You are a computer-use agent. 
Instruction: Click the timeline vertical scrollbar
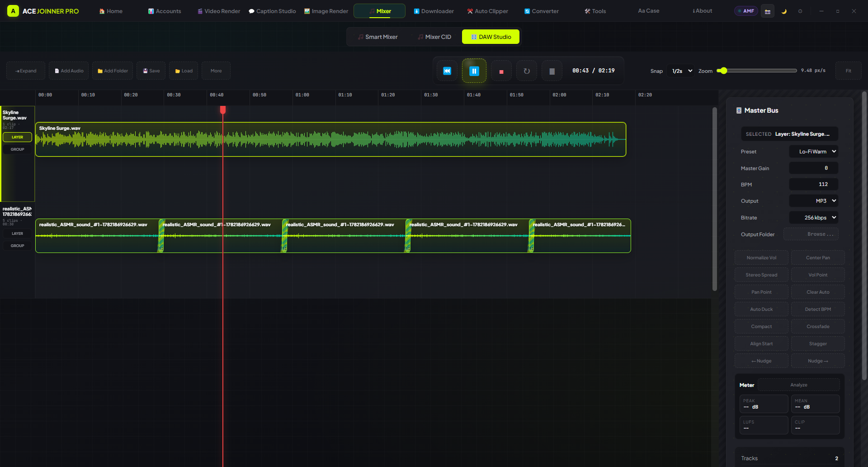(715, 199)
